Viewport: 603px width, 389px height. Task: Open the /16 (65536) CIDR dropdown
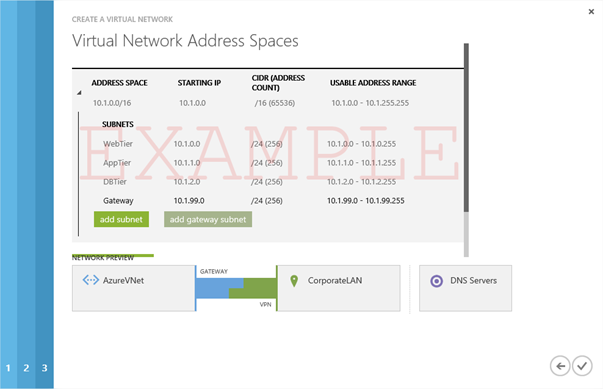point(275,103)
